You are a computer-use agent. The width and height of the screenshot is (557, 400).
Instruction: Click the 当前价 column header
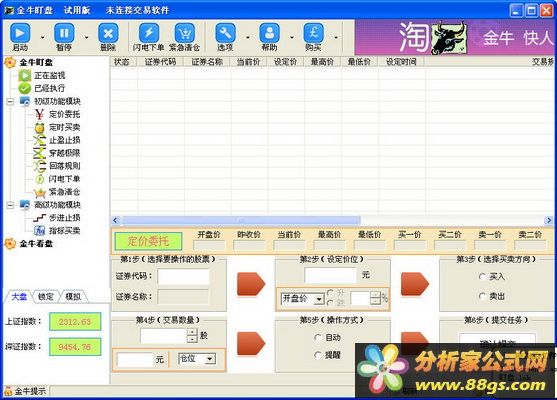click(249, 62)
